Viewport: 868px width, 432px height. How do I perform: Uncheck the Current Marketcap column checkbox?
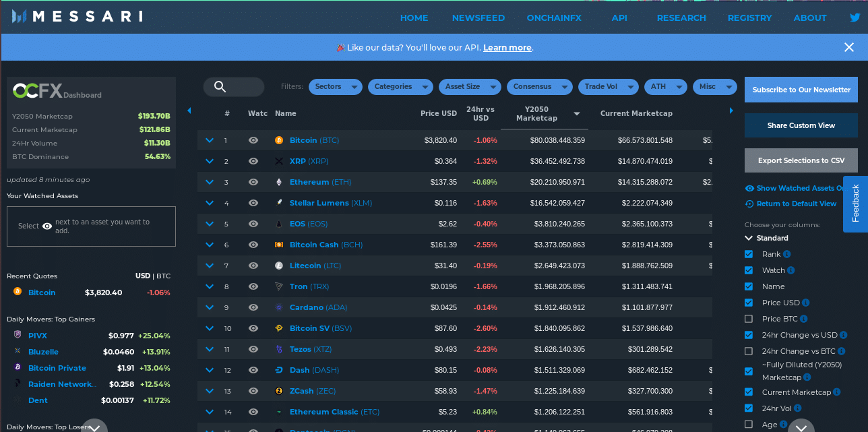749,392
